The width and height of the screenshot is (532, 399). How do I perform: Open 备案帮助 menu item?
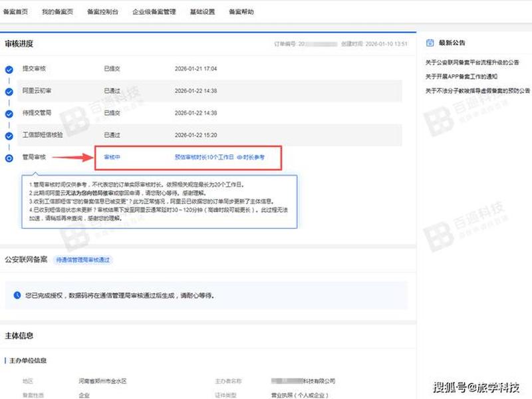(x=241, y=12)
